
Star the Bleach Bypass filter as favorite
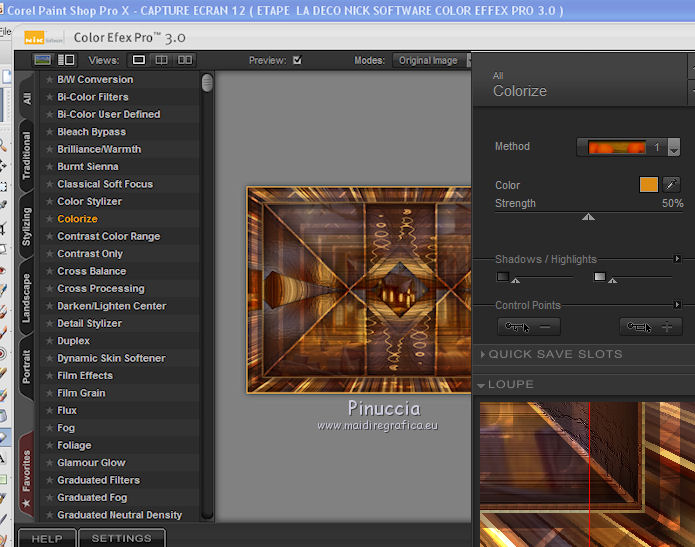(47, 132)
